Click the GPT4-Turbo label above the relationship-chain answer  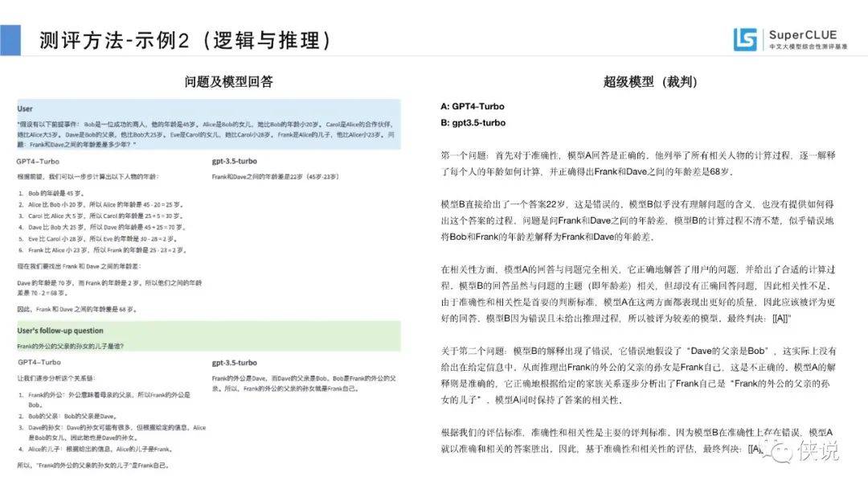[x=39, y=362]
